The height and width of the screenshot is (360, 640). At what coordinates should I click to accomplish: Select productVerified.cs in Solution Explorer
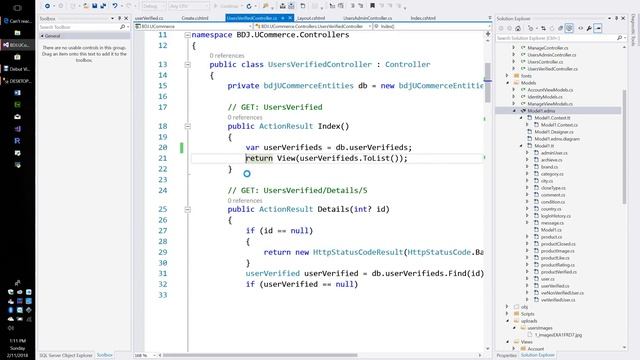coord(558,272)
